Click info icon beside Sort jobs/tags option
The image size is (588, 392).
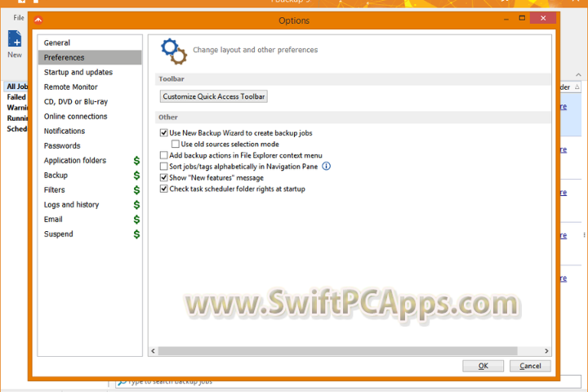click(x=326, y=166)
